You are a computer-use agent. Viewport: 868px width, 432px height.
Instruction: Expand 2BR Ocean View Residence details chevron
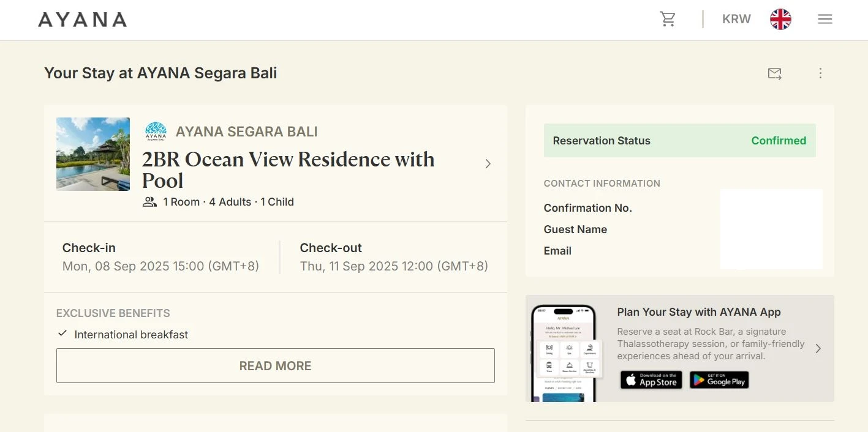point(488,163)
